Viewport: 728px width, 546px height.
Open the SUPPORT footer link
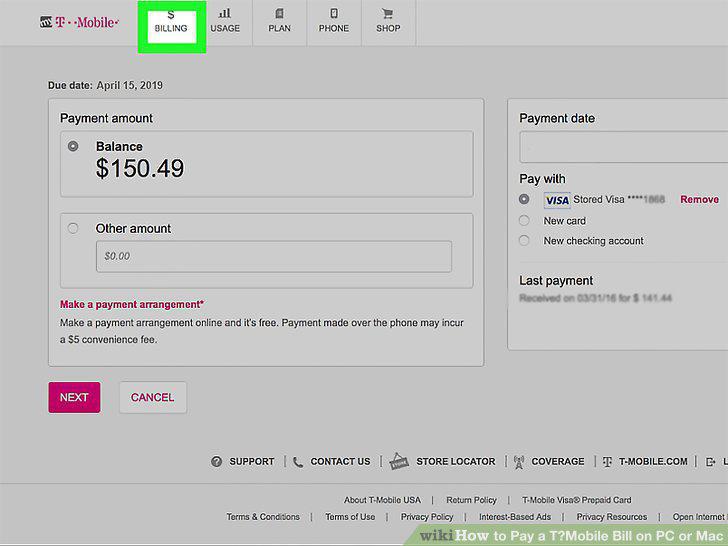click(x=252, y=462)
